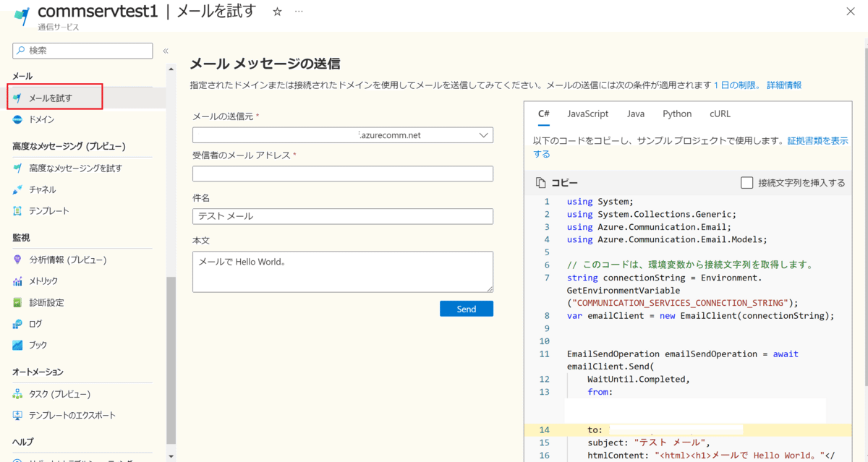Click the sidebar scroll up arrow
868x462 pixels.
tap(171, 69)
